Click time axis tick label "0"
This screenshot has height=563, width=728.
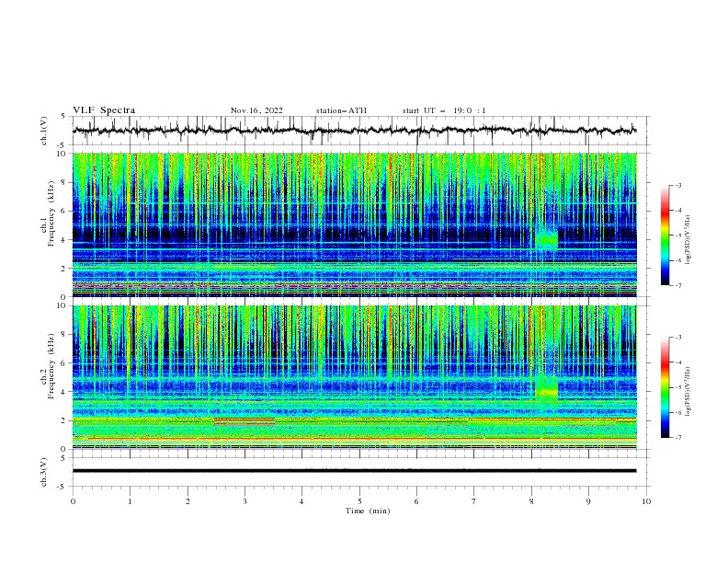pos(73,501)
